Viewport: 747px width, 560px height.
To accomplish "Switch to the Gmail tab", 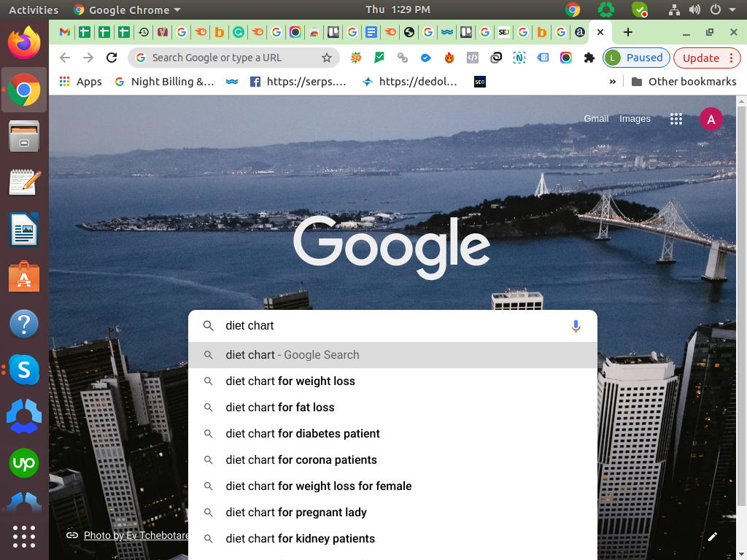I will pyautogui.click(x=65, y=32).
